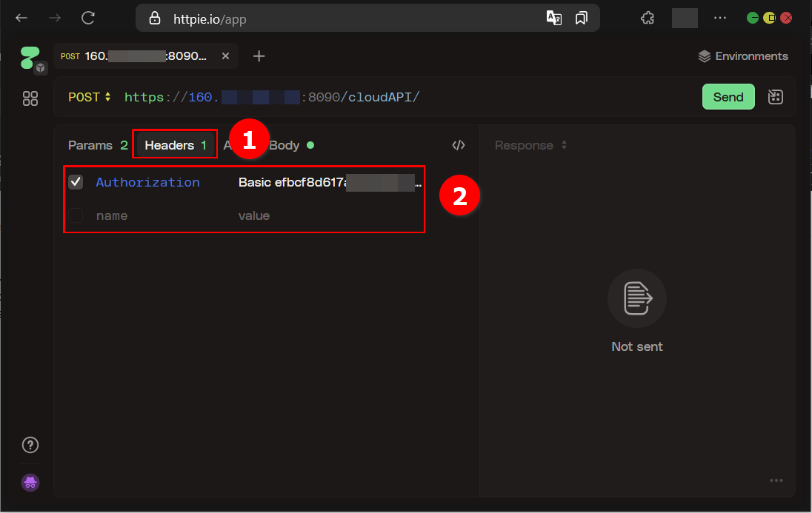Open the translate page icon
The height and width of the screenshot is (513, 812).
(553, 18)
